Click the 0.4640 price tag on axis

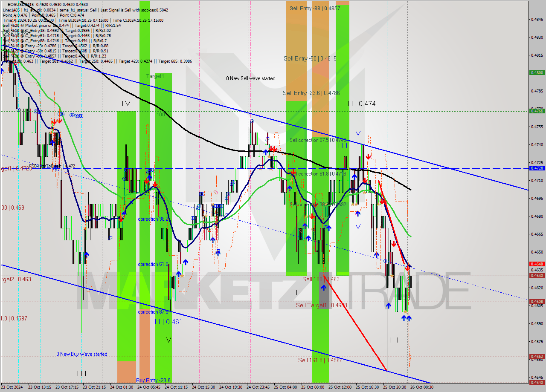(537, 264)
